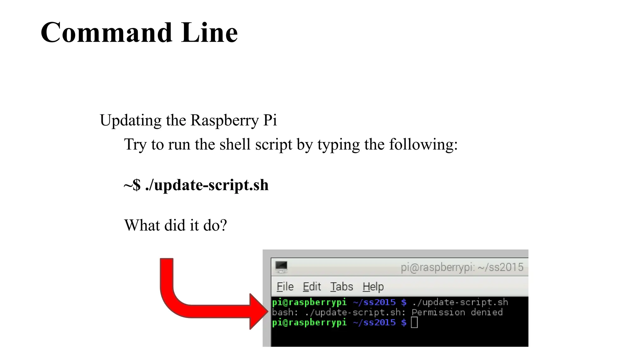The image size is (644, 362).
Task: Open the Edit menu in the terminal
Action: pyautogui.click(x=312, y=287)
